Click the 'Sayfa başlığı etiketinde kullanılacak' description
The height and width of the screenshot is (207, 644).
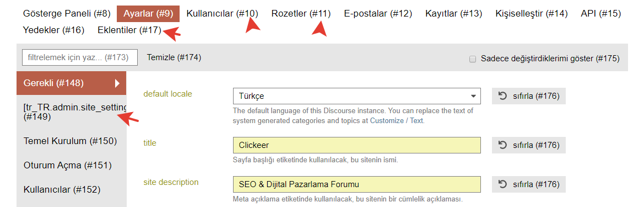click(x=316, y=160)
